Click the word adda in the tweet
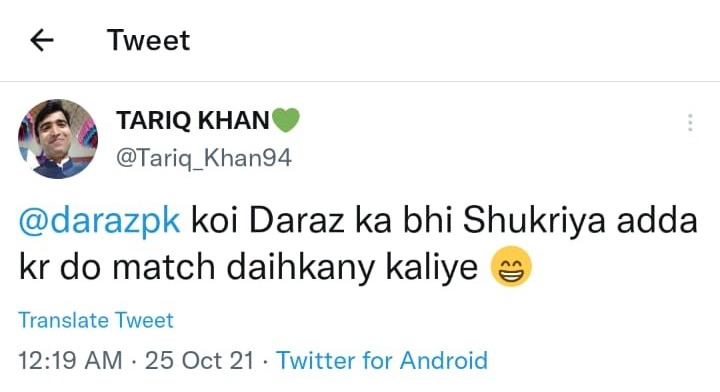The width and height of the screenshot is (720, 392). coord(657,220)
